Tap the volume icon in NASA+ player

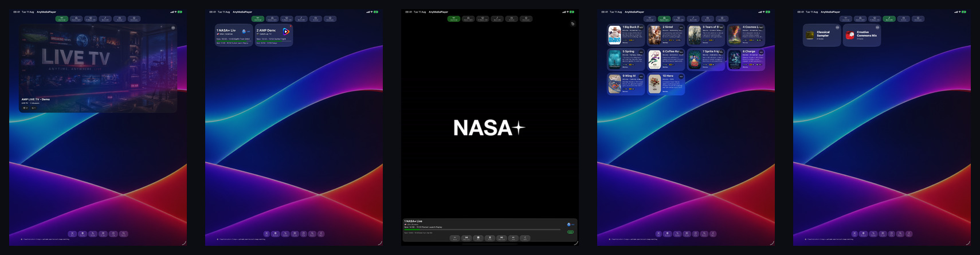(513, 238)
